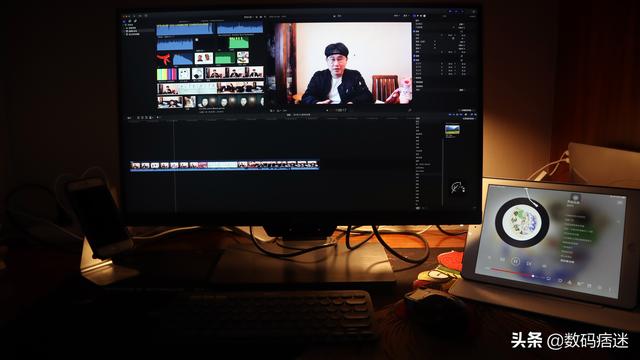Show background tasks from the toolbar
The image size is (640, 360).
tap(146, 16)
